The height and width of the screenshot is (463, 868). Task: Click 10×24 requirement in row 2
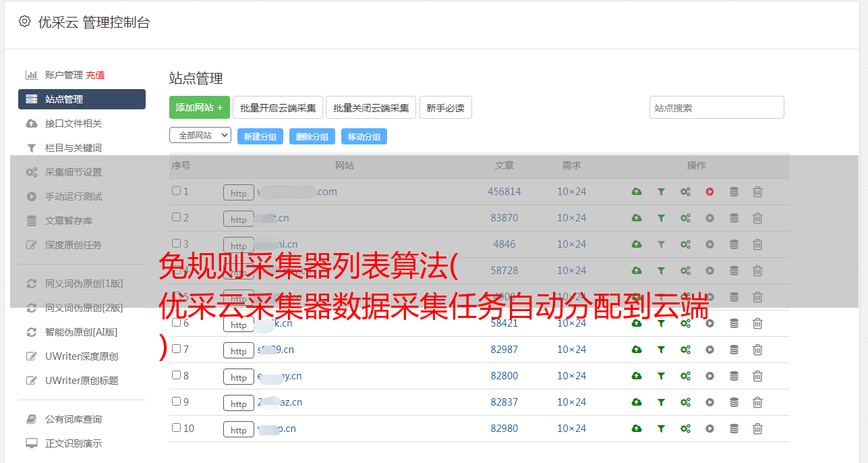[571, 218]
